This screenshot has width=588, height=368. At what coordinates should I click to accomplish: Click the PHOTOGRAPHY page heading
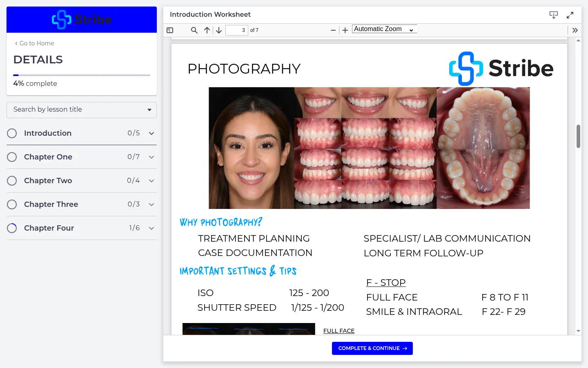244,69
